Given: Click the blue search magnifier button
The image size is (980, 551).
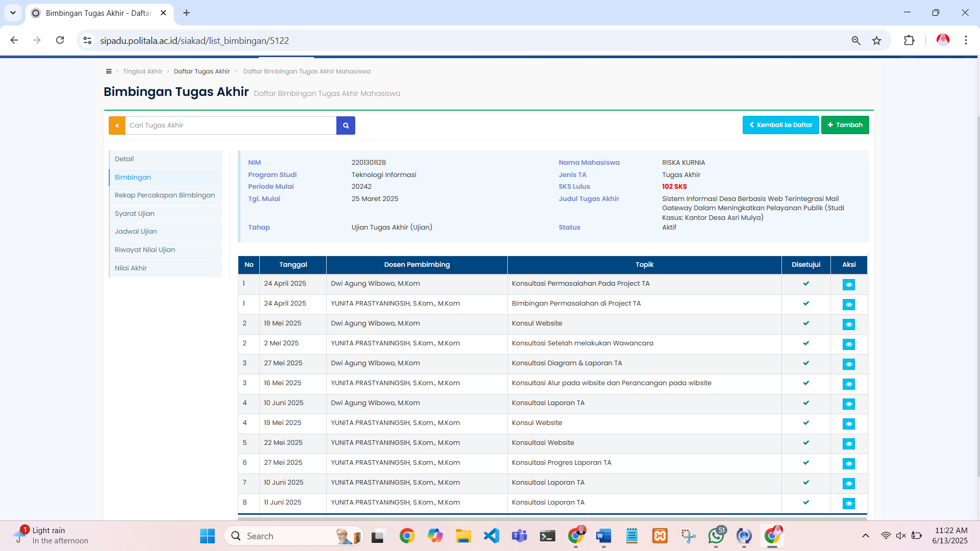Looking at the screenshot, I should tap(346, 126).
